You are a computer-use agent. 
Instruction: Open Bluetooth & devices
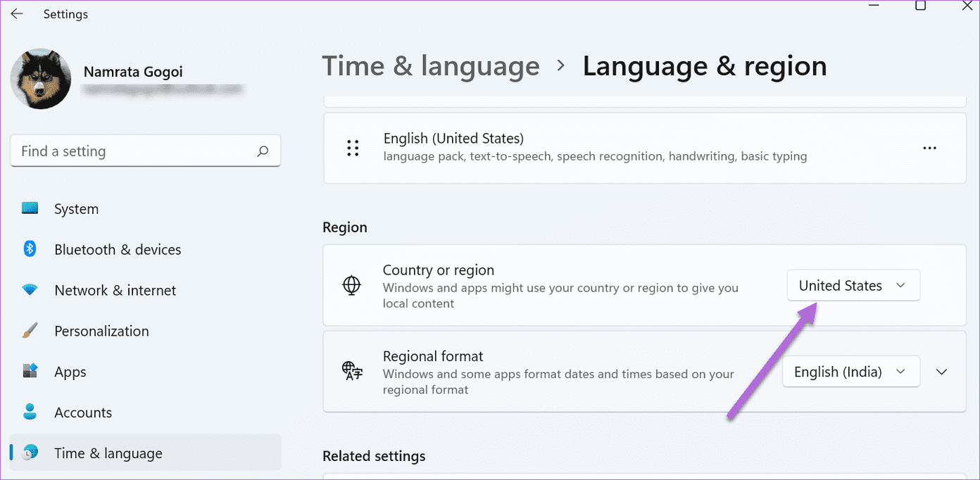click(x=145, y=250)
